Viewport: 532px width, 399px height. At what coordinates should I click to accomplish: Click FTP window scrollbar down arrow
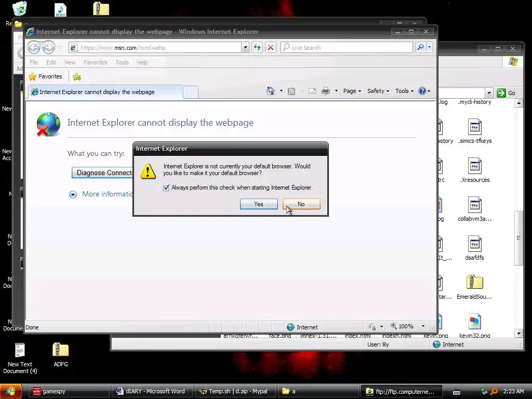coord(518,333)
